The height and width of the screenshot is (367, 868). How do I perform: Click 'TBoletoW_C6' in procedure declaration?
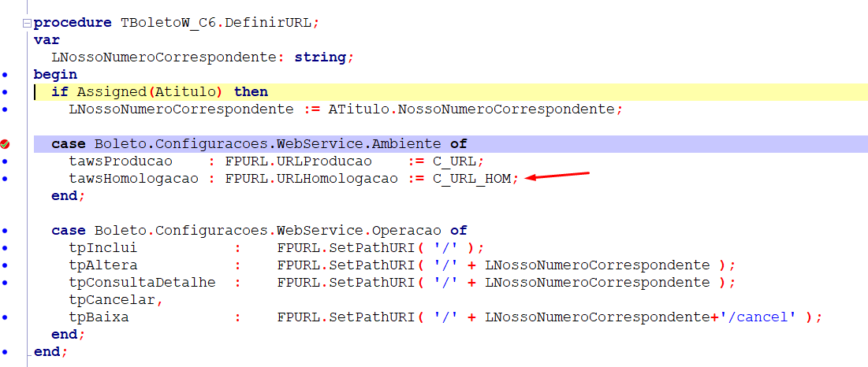(168, 23)
